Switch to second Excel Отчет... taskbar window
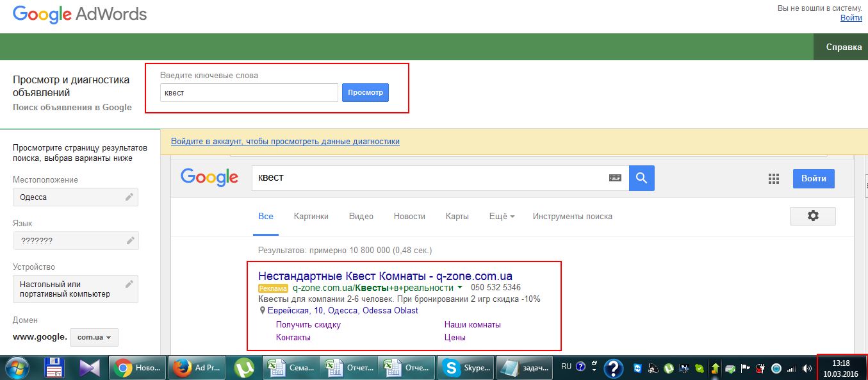This screenshot has height=380, width=868. [x=348, y=368]
